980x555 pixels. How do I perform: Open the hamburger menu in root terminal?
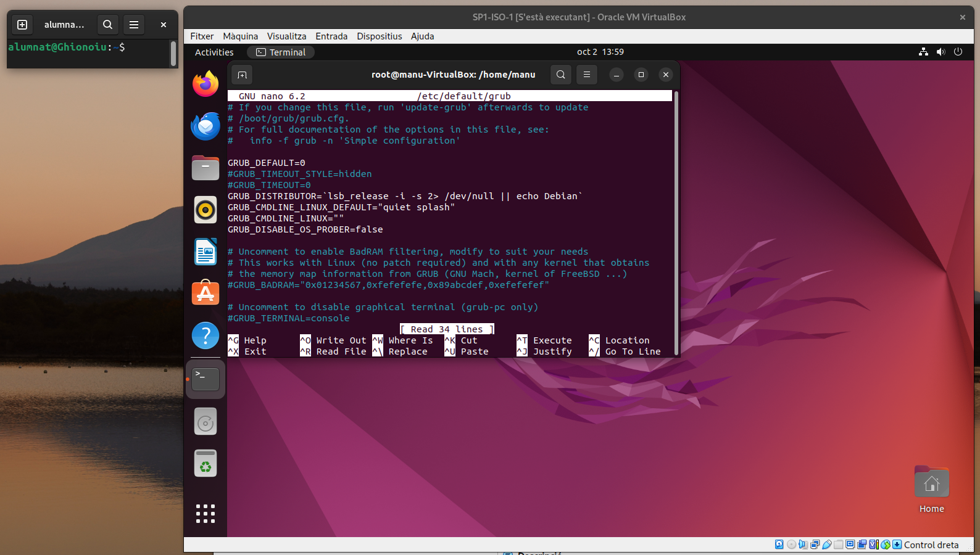pyautogui.click(x=587, y=75)
